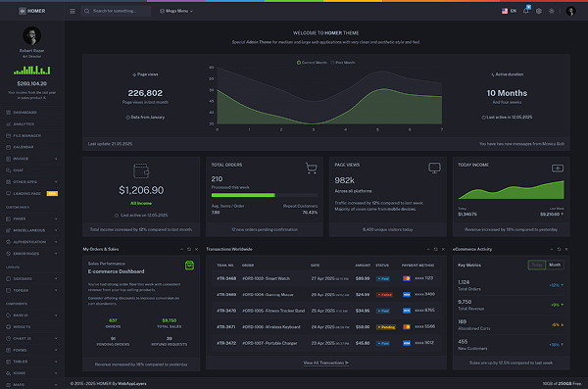Click the shopping cart icon on Total Orders
588x389 pixels.
(312, 169)
